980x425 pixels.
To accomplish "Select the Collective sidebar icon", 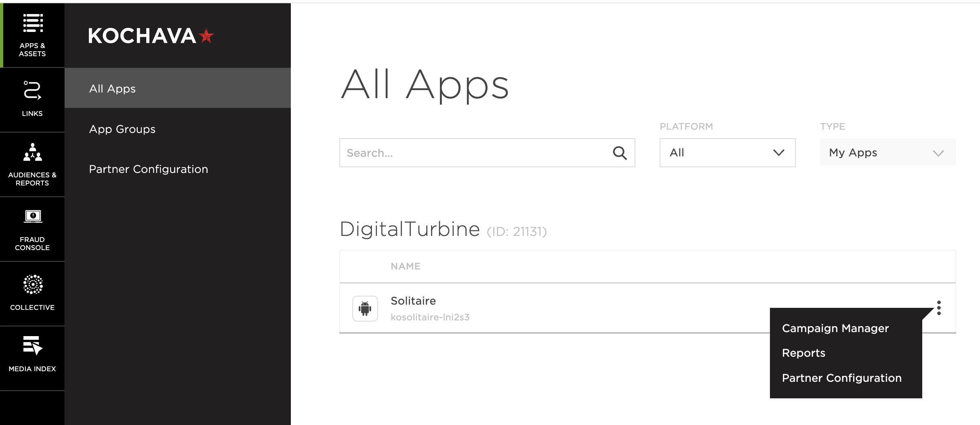I will [32, 291].
